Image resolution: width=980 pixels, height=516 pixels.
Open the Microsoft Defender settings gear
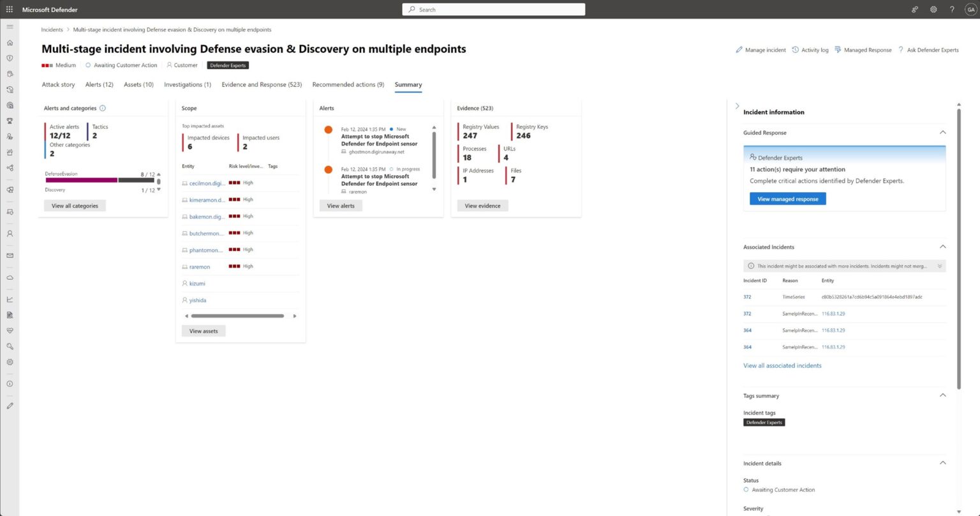[933, 9]
